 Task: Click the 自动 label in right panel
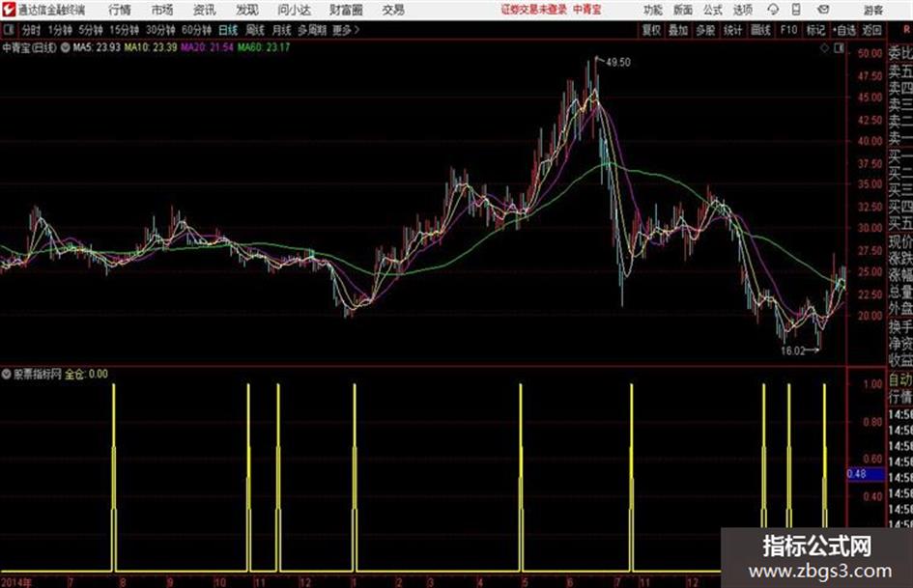[x=900, y=380]
